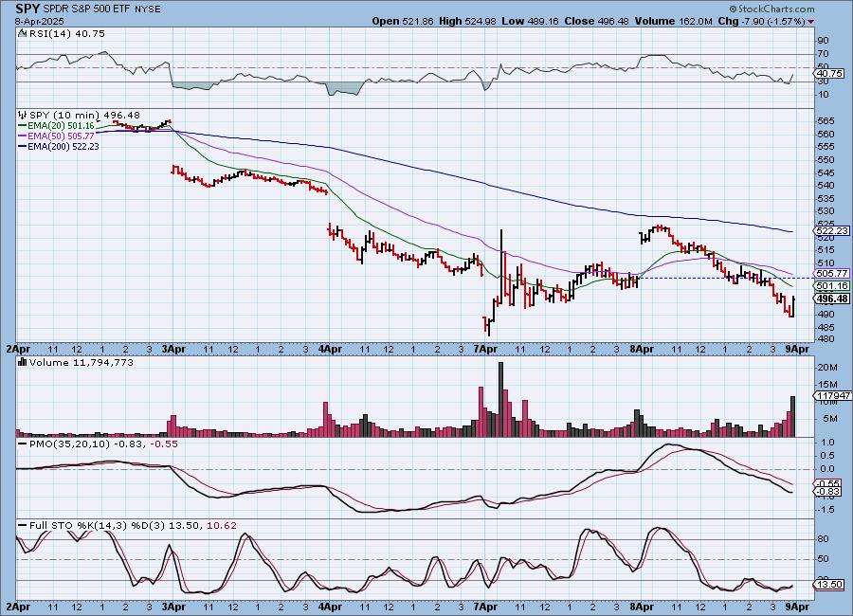Click the purple EMA(50) legend line
Viewport: 853px width, 616px height.
(x=22, y=136)
